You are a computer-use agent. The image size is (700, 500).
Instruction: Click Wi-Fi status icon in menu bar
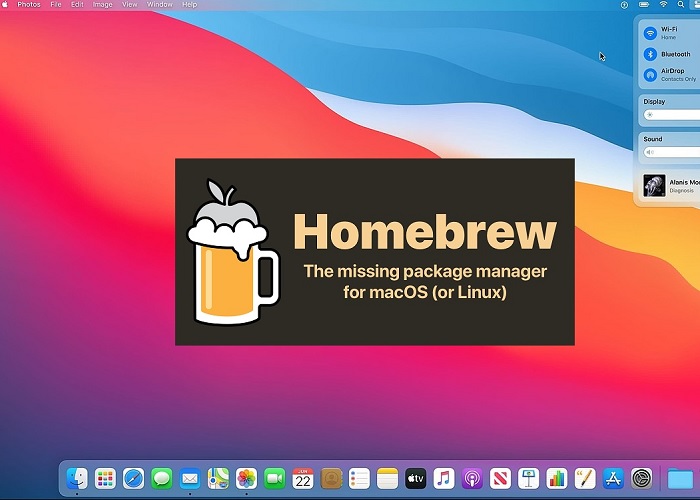pos(663,4)
